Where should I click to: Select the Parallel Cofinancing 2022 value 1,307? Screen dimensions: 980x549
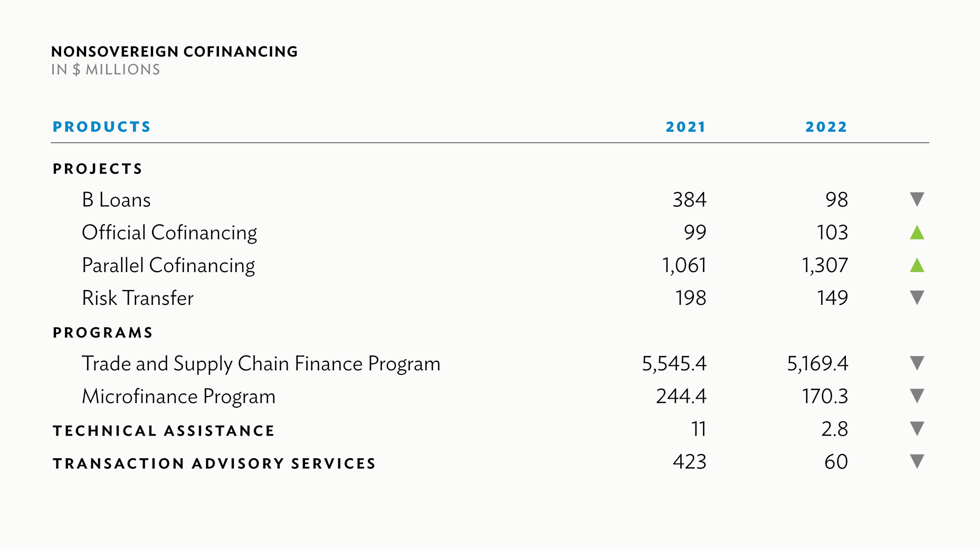pos(825,265)
